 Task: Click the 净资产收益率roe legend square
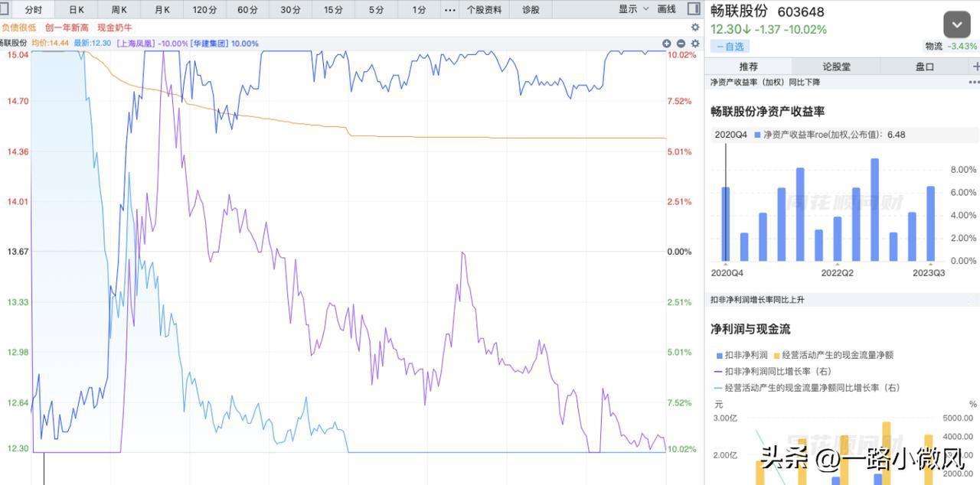[757, 135]
